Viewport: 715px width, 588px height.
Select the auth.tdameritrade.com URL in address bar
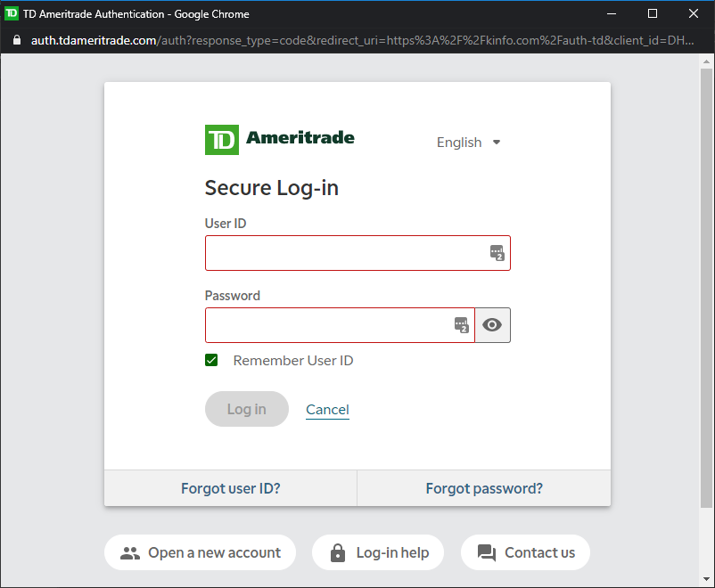(363, 41)
